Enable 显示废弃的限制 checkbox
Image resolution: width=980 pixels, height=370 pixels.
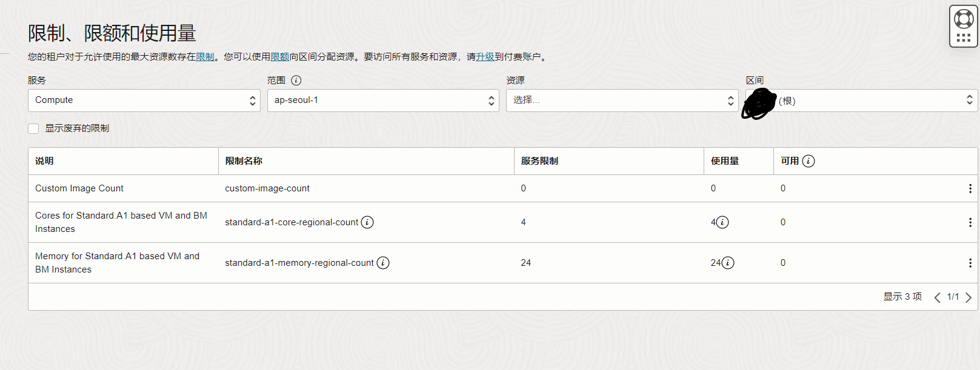click(x=33, y=128)
